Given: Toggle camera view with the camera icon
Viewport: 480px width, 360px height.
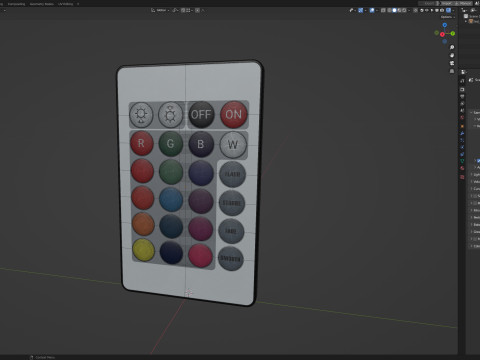Looking at the screenshot, I should coord(452,63).
